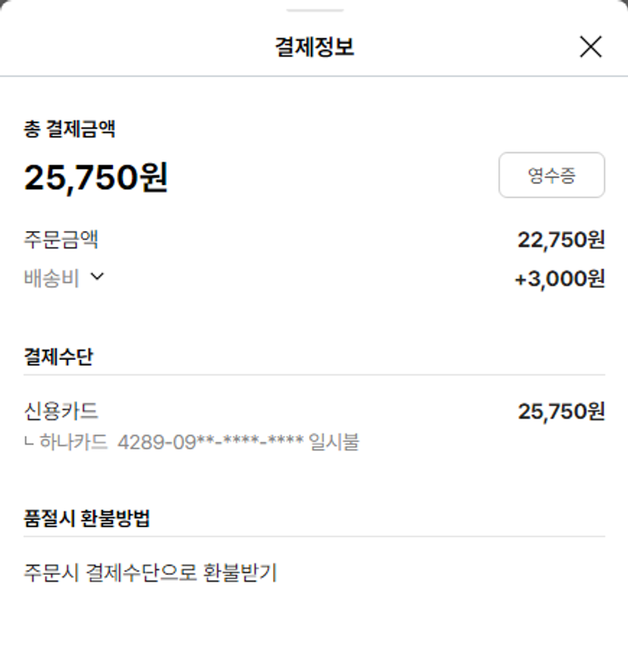Click the 25,750원 amount beside 신용카드
628x672 pixels.
(561, 411)
